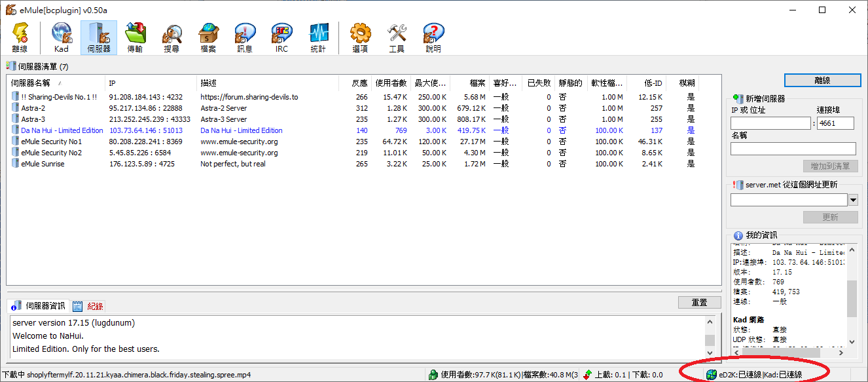
Task: Click the server icon of eMule Sunrise row
Action: click(14, 164)
